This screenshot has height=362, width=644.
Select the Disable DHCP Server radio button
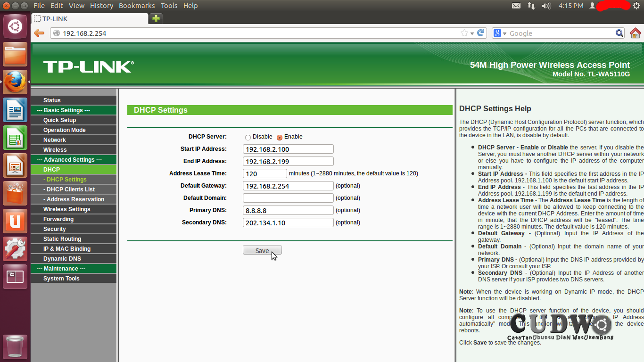click(248, 137)
